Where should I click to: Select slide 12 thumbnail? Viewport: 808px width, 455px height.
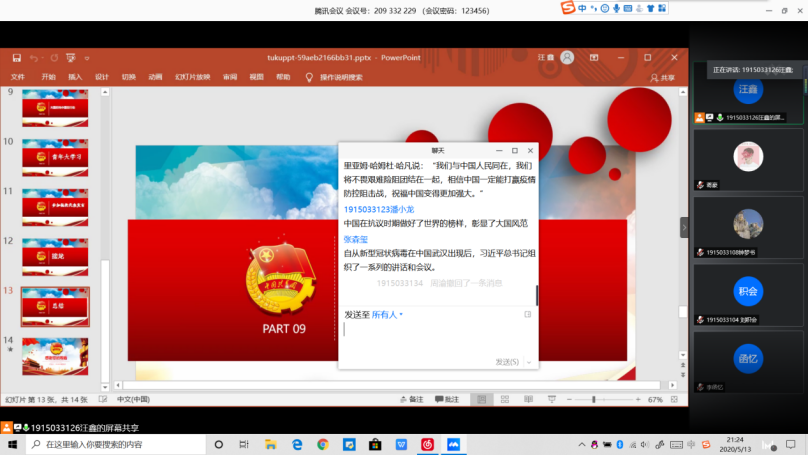pyautogui.click(x=55, y=257)
